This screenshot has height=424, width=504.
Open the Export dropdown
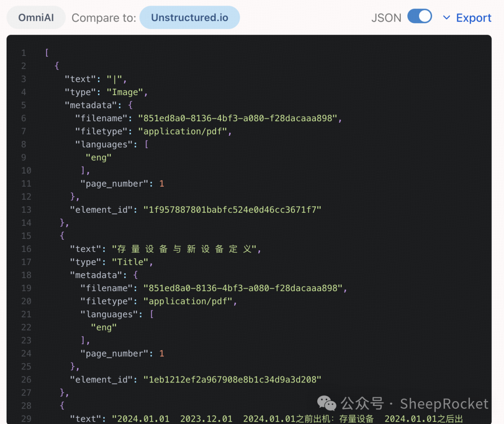(x=467, y=18)
